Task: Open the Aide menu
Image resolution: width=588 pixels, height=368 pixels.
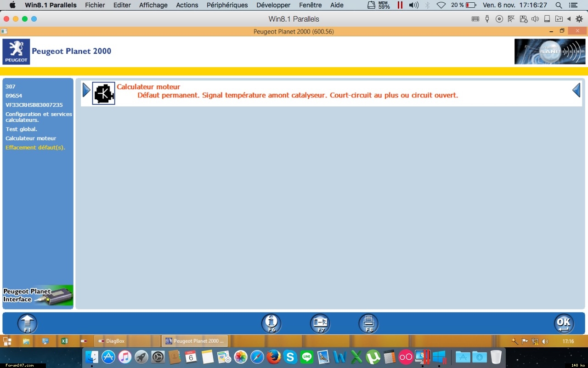Action: (337, 5)
